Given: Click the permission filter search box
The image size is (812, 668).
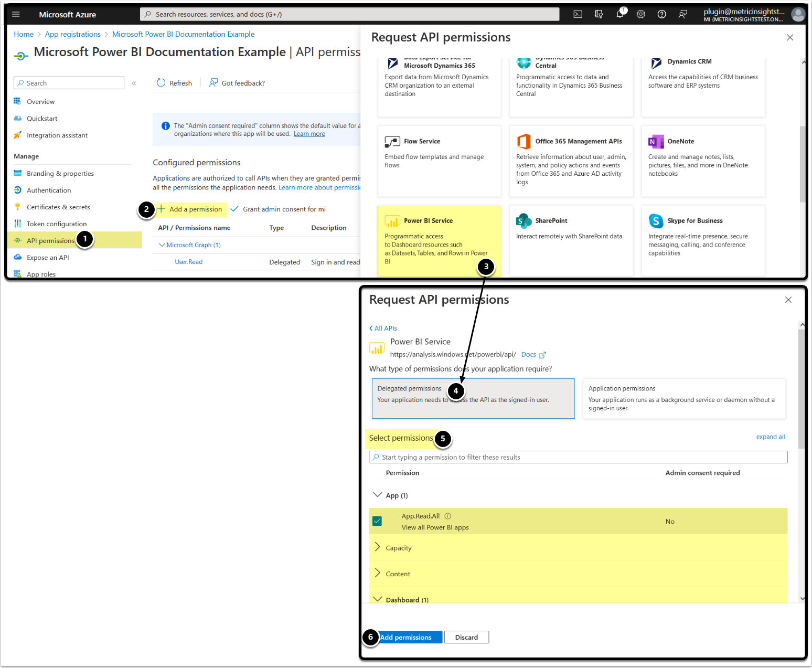Looking at the screenshot, I should (578, 457).
